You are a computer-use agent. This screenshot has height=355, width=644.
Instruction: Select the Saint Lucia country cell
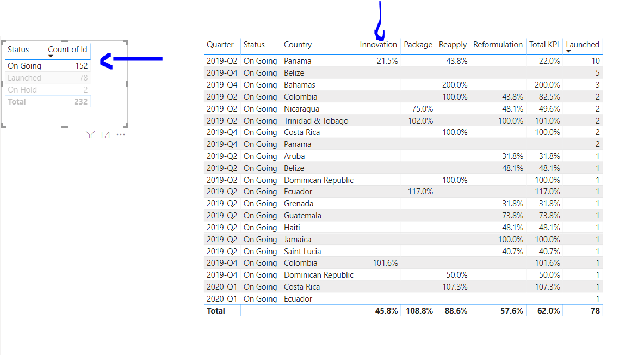pos(303,252)
